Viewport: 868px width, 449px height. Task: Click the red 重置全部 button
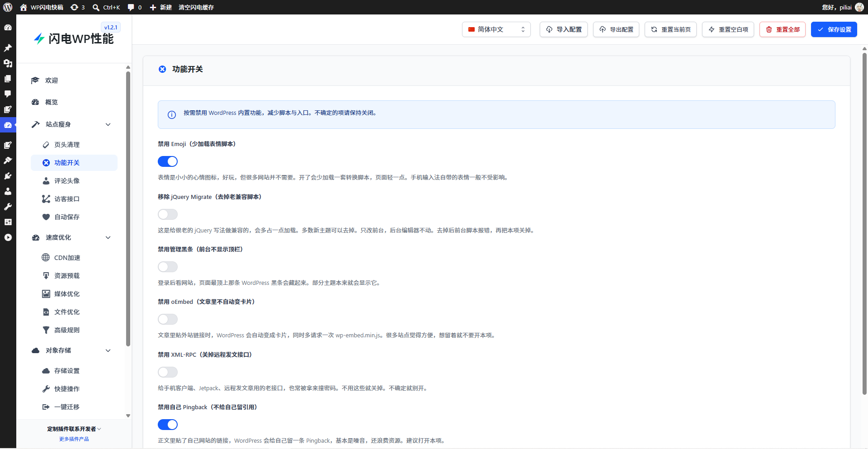pyautogui.click(x=782, y=29)
